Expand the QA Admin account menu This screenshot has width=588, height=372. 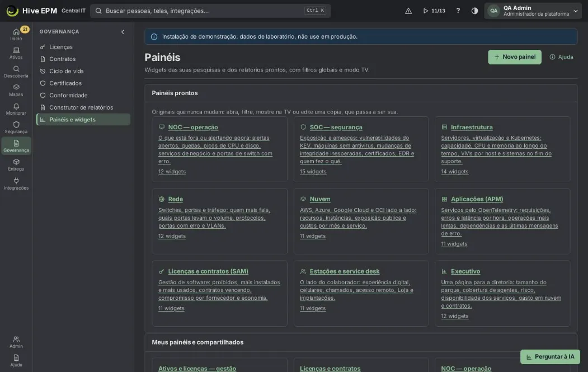pyautogui.click(x=533, y=11)
